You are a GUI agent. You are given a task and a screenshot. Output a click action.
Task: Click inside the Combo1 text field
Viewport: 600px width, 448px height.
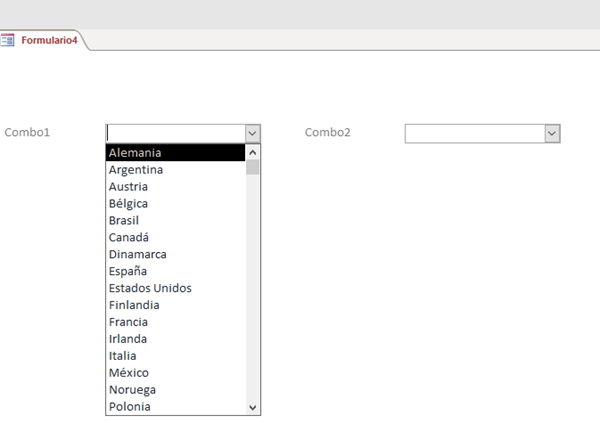pos(176,134)
